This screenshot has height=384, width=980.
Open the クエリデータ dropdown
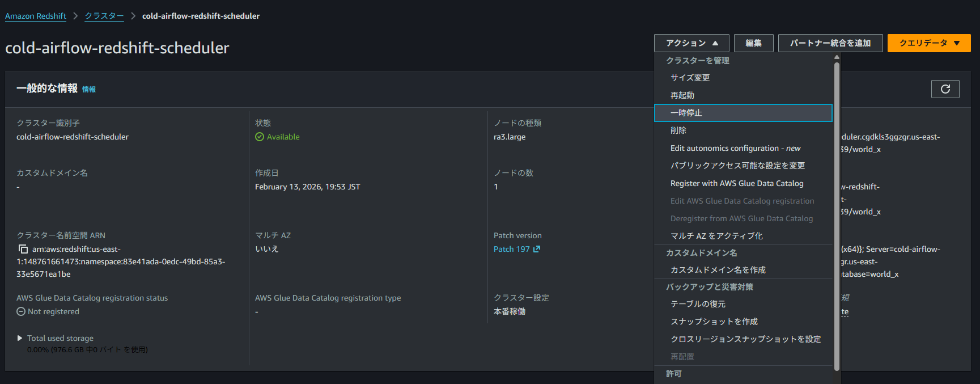928,43
